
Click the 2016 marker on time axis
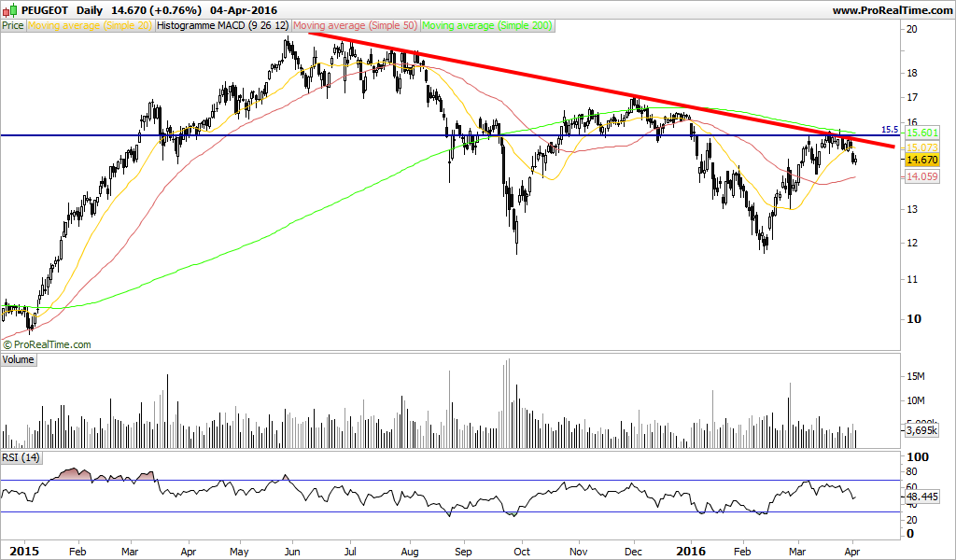692,552
